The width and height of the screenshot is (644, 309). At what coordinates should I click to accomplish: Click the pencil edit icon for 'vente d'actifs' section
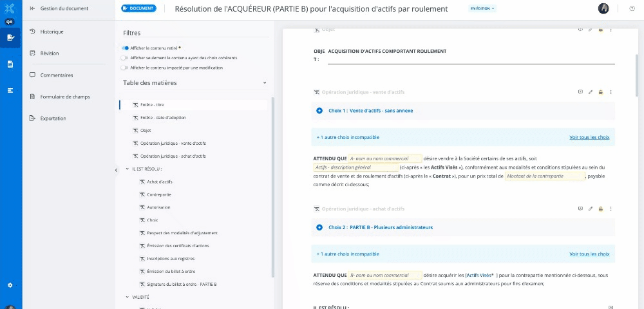point(591,92)
